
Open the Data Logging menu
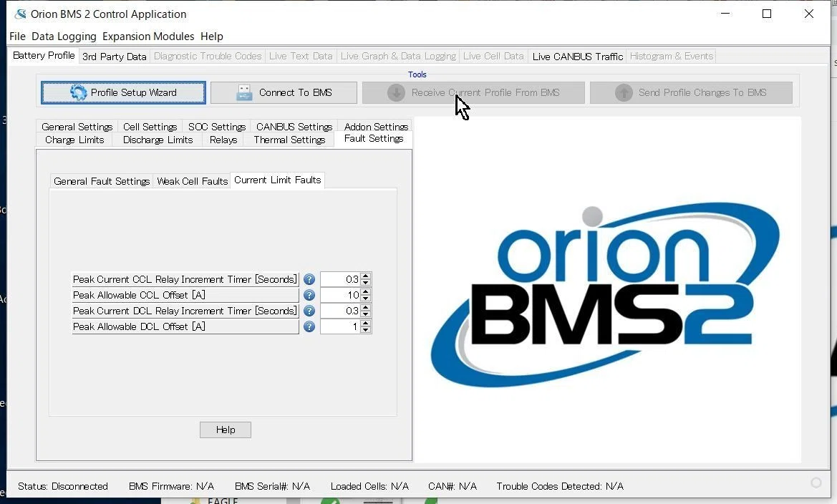(64, 37)
